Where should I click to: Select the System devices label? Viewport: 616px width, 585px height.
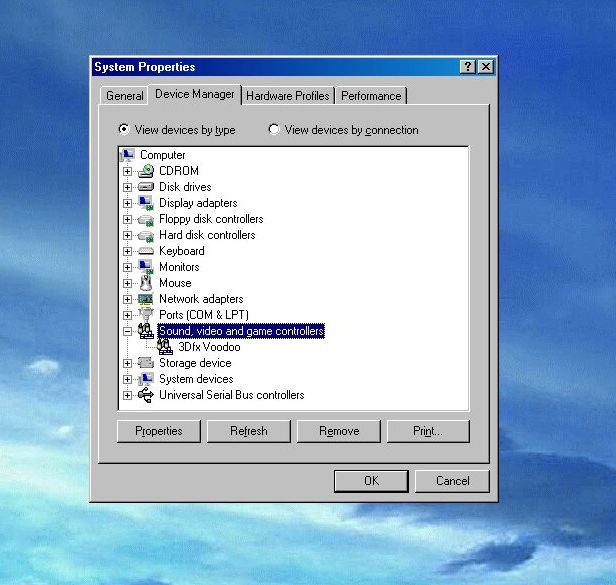click(196, 379)
